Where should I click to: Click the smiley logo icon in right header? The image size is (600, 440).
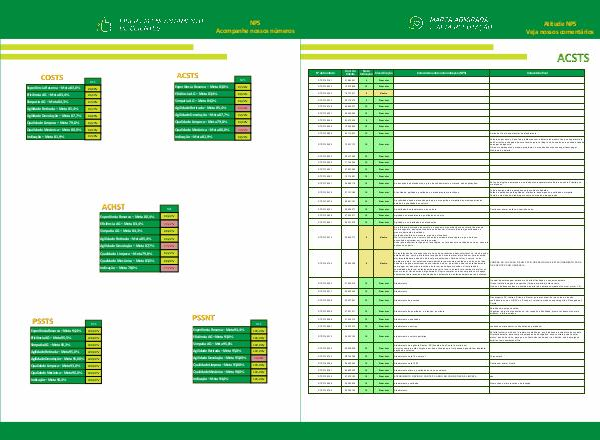(414, 23)
